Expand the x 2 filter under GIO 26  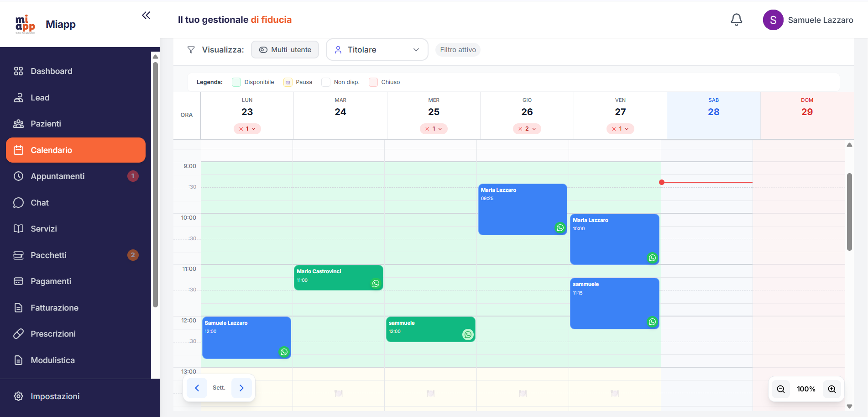point(527,128)
